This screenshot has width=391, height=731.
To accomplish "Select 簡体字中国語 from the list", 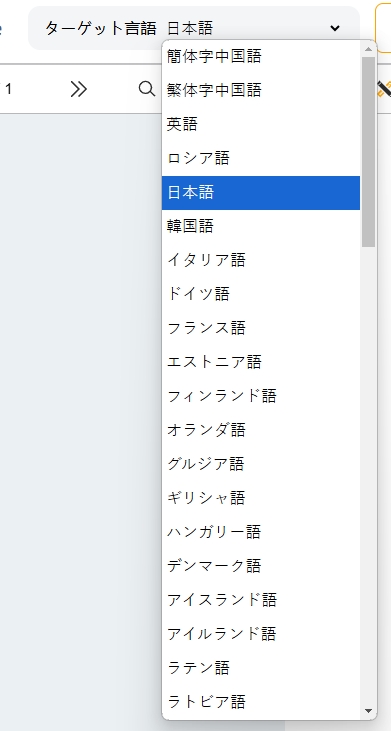I will (261, 56).
